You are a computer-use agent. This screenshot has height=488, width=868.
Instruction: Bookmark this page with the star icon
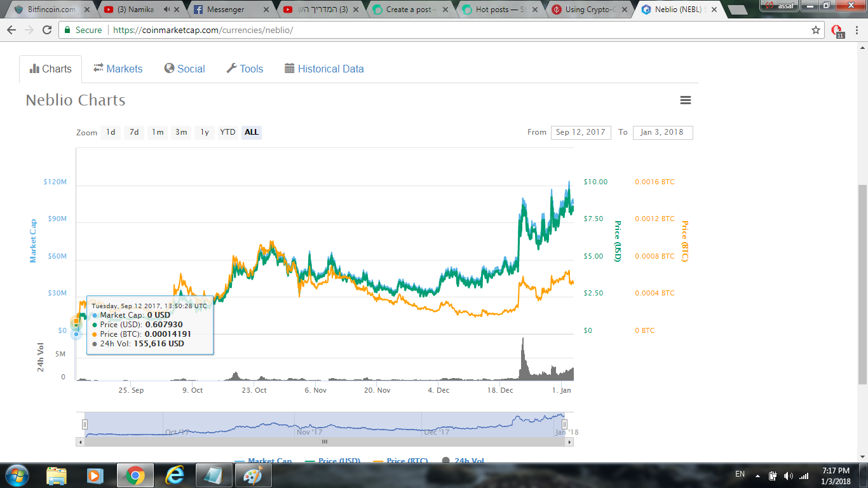tap(816, 30)
